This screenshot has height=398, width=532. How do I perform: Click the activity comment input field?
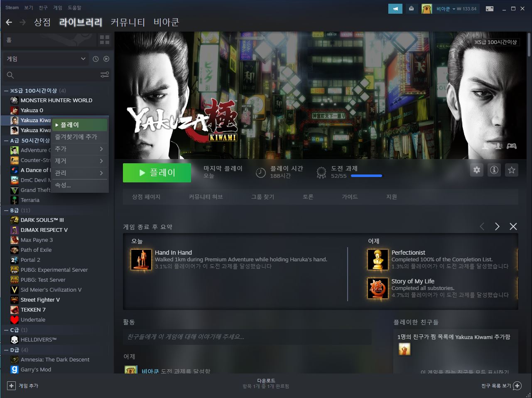247,337
